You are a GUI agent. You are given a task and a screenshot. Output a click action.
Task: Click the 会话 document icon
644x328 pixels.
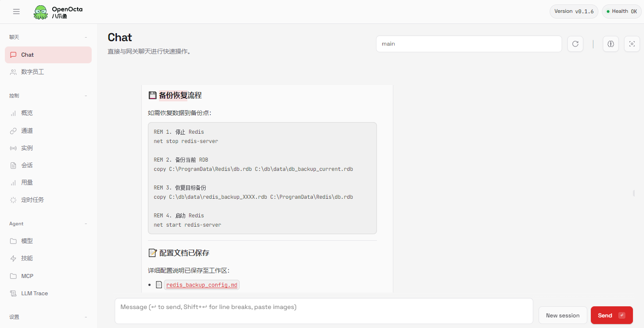coord(13,166)
